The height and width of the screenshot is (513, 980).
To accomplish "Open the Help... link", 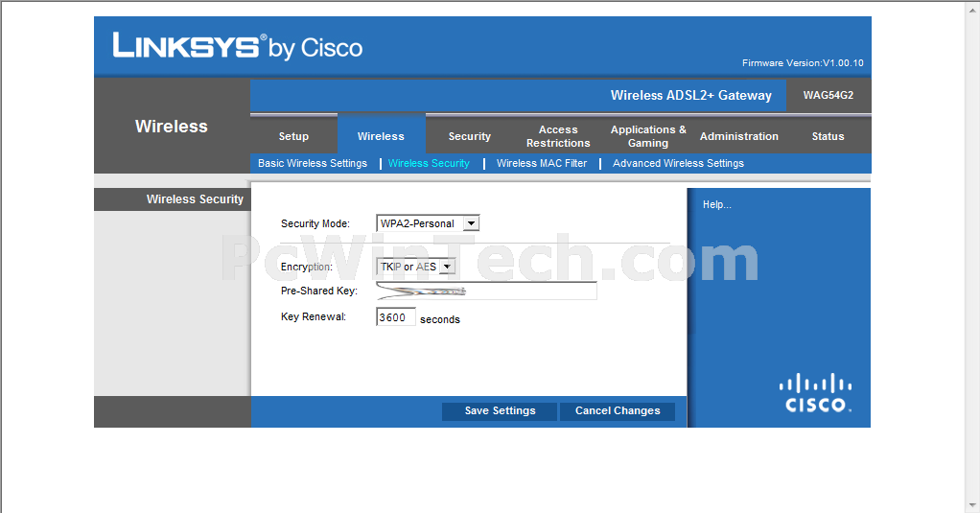I will (717, 204).
